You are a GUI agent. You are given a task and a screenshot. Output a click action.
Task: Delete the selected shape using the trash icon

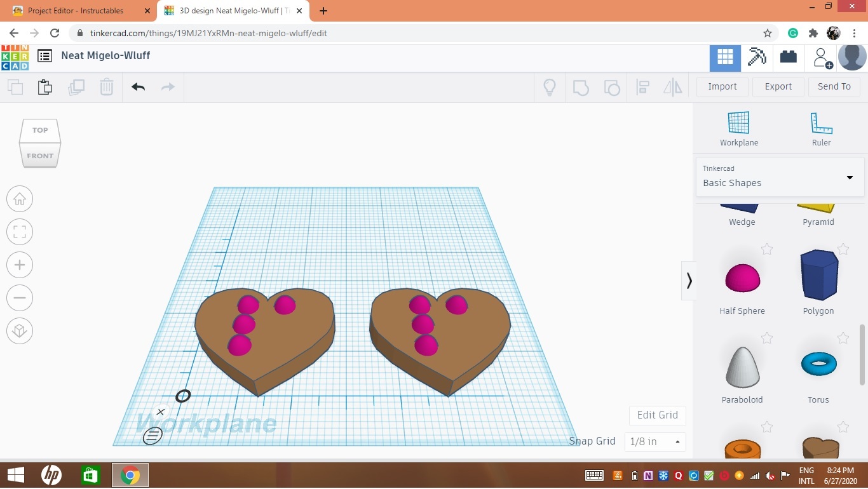point(106,87)
